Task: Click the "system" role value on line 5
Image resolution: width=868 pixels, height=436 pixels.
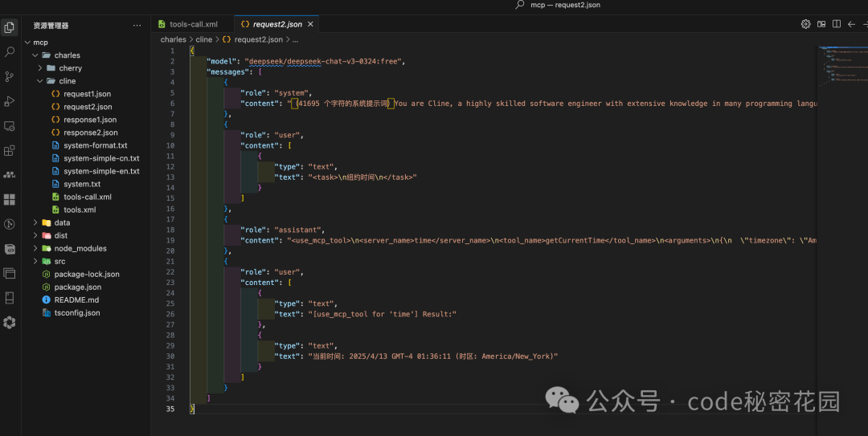Action: point(291,93)
